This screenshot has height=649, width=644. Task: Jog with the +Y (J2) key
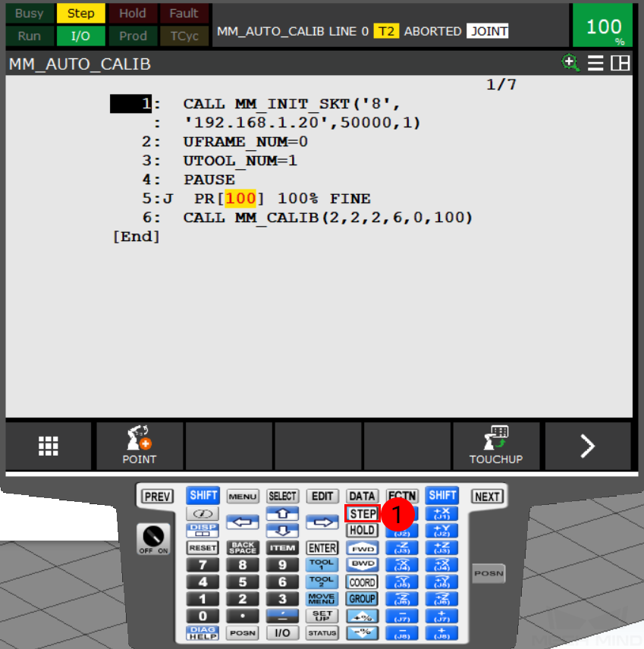(442, 530)
